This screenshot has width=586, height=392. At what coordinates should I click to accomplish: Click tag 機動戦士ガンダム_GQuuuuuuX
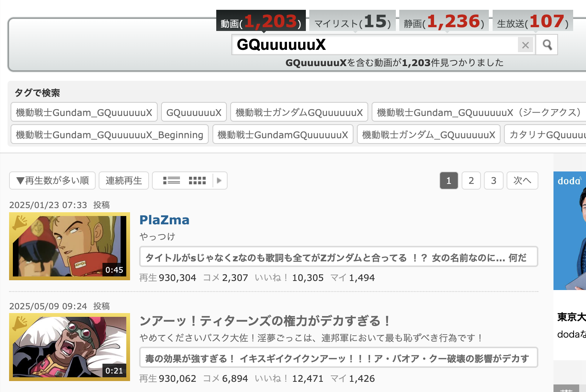coord(429,134)
